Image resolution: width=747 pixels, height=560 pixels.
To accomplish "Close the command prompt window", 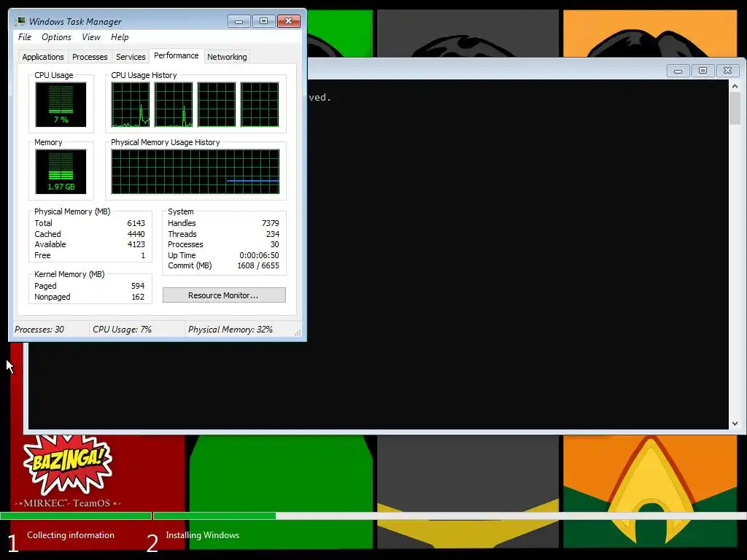I will (x=727, y=71).
